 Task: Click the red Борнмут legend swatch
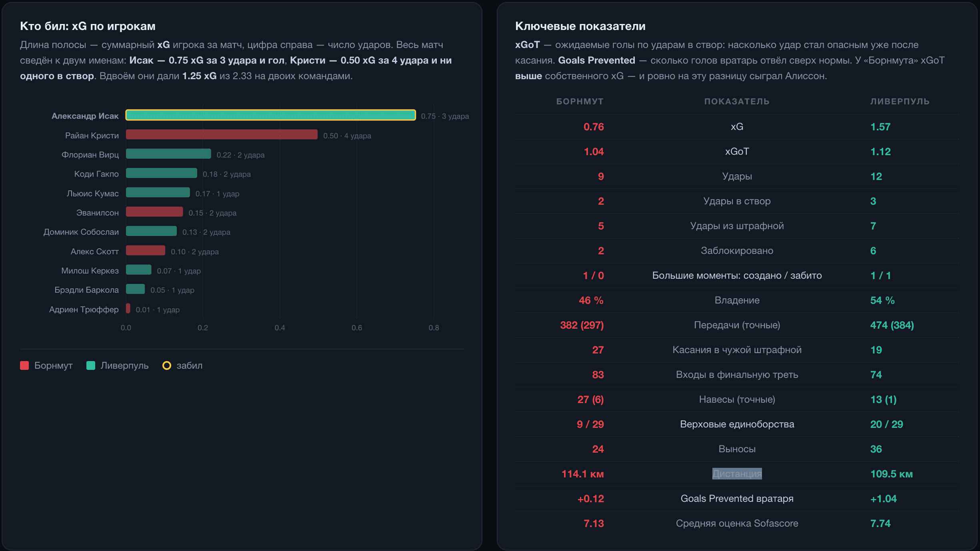click(24, 365)
